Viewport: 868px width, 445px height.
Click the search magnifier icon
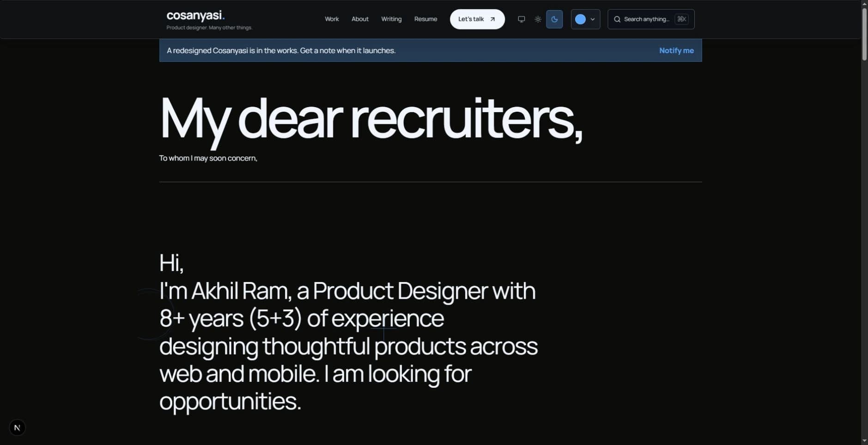pos(617,19)
